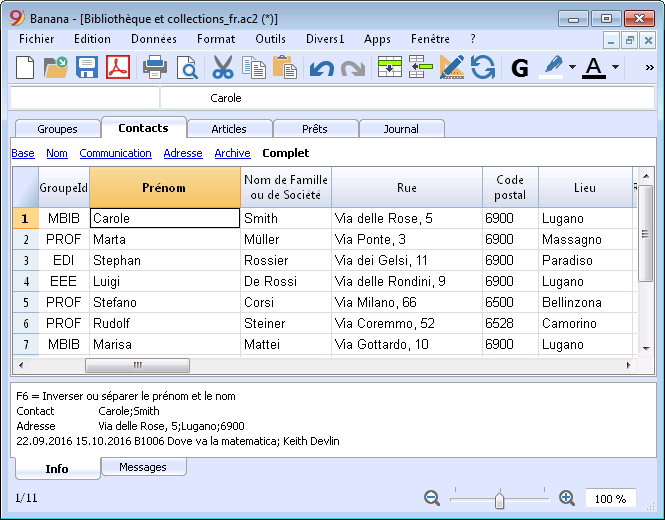Select the Adresse view link
Image resolution: width=665 pixels, height=520 pixels.
coord(183,153)
